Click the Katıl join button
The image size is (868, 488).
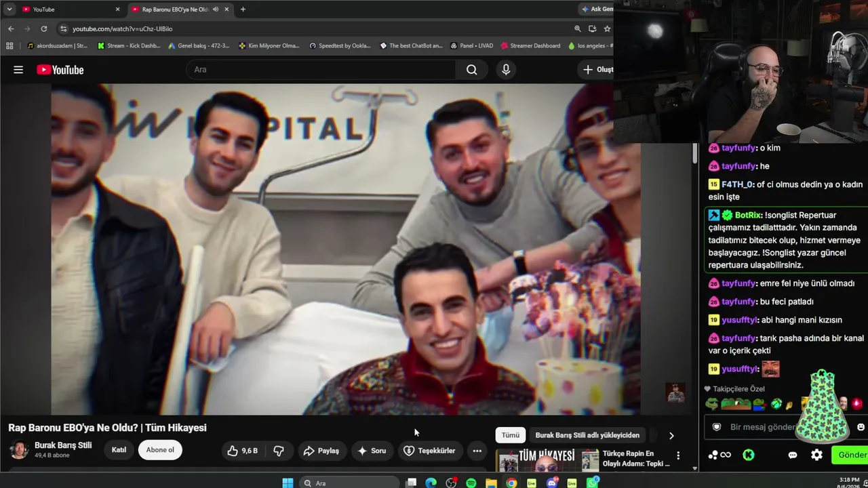point(119,450)
